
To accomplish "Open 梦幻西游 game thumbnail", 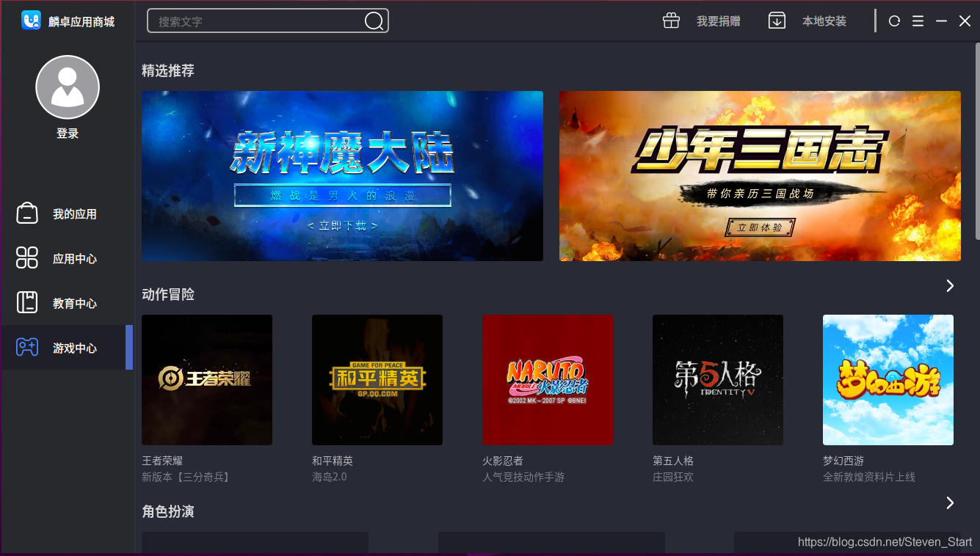I will pos(888,380).
